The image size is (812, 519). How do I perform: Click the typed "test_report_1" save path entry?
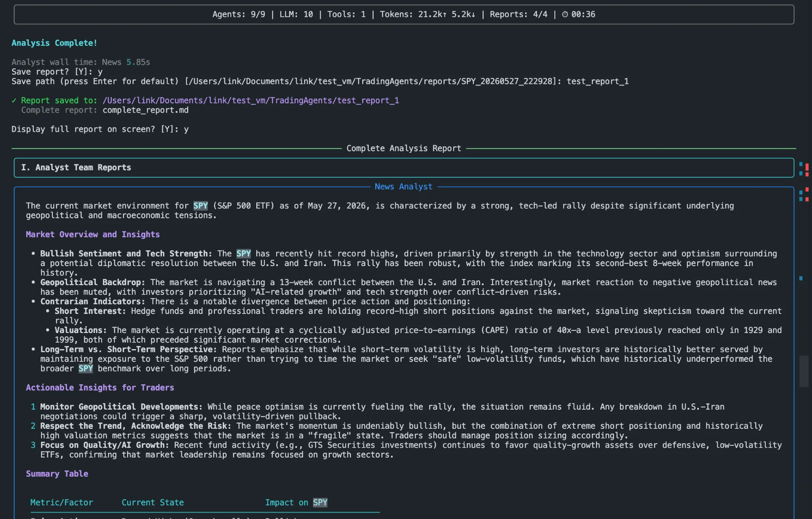click(x=598, y=81)
